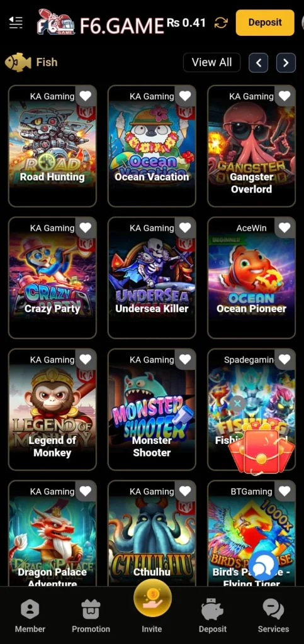This screenshot has height=644, width=304.
Task: Favorite the Monster Shooter game
Action: 185,359
